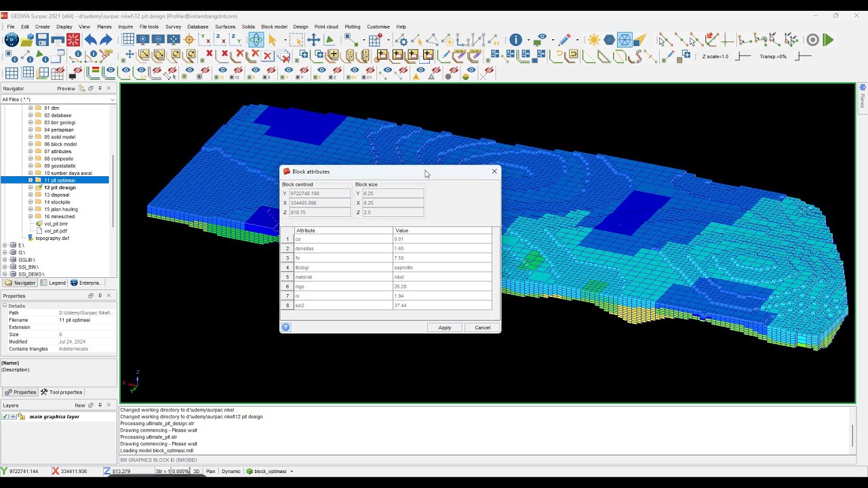Click the Zoom out monitor icon
The image size is (868, 488).
coord(158,40)
